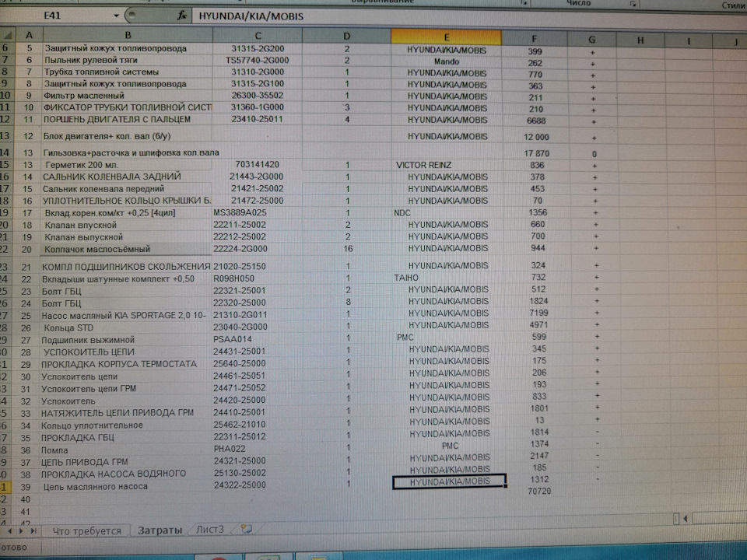The width and height of the screenshot is (747, 560).
Task: Select price cell 17 870
Action: pyautogui.click(x=536, y=153)
